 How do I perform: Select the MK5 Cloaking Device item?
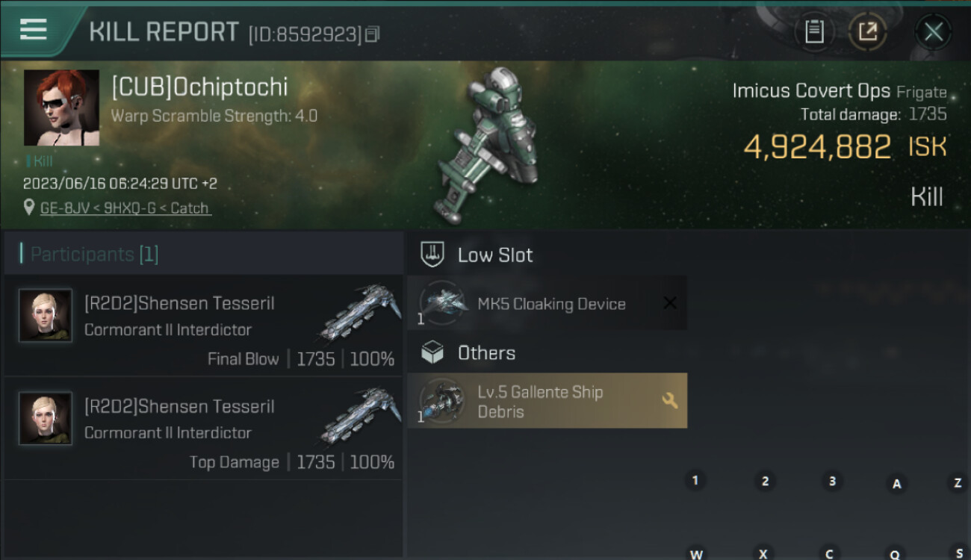pos(547,303)
